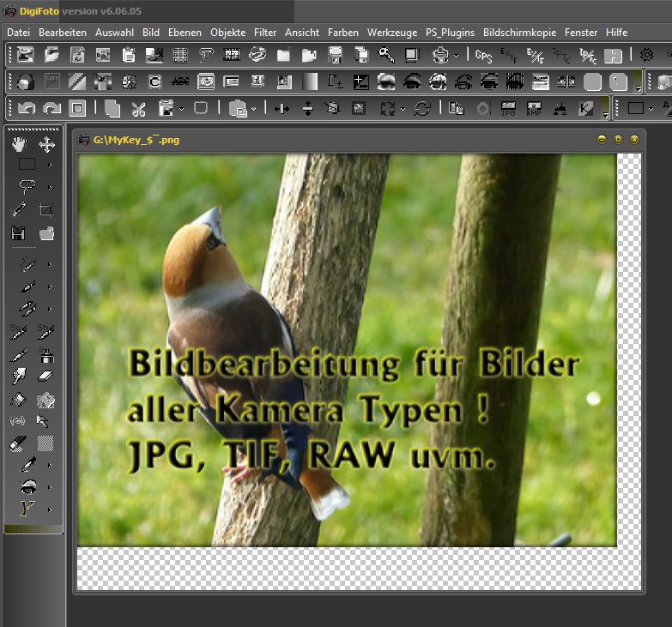The width and height of the screenshot is (672, 627).
Task: Maximize the MyKey image window
Action: [618, 139]
